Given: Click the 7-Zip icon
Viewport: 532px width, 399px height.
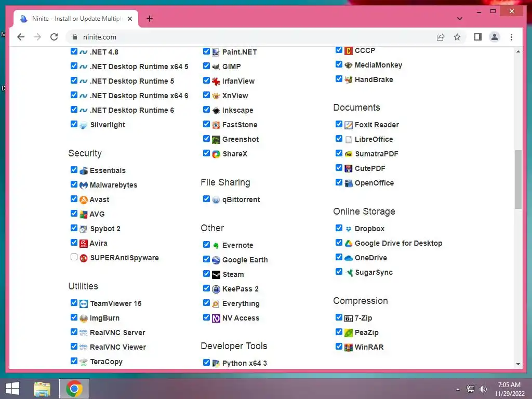Looking at the screenshot, I should click(x=349, y=318).
